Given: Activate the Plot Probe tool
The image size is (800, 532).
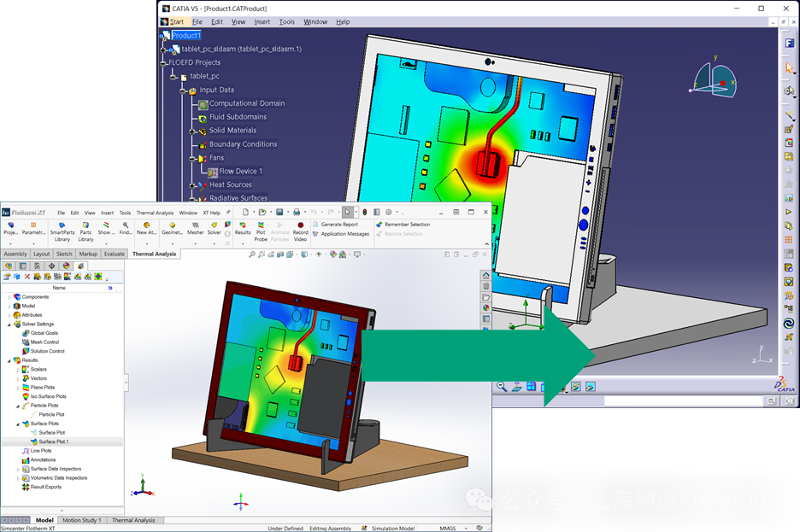Looking at the screenshot, I should pos(261,232).
